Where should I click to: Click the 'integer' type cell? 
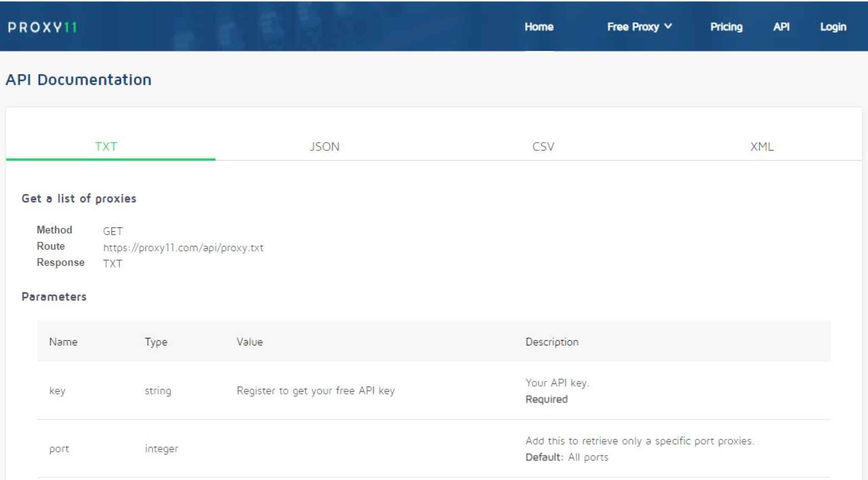coord(161,449)
